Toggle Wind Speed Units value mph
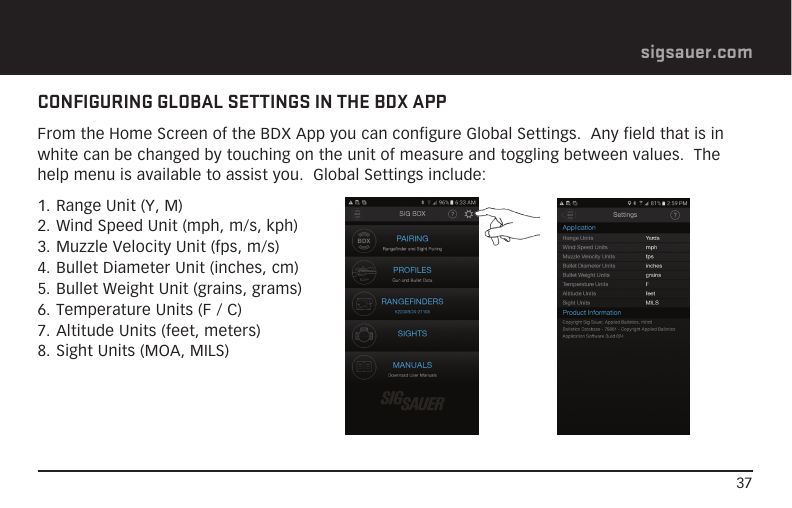 click(x=651, y=247)
